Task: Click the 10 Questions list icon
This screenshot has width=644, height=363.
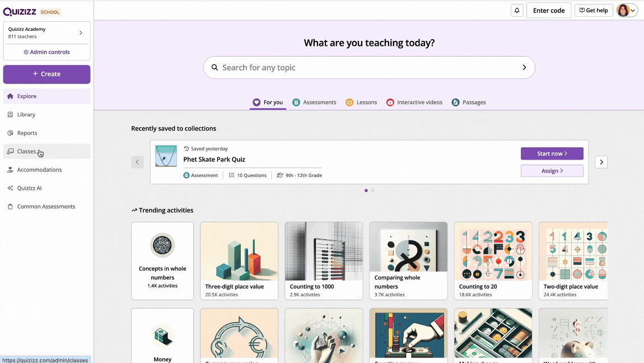Action: point(232,175)
